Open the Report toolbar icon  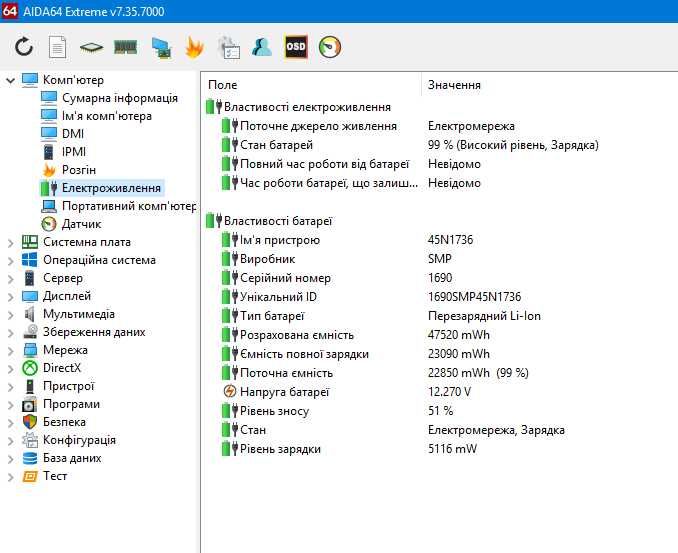(x=58, y=47)
